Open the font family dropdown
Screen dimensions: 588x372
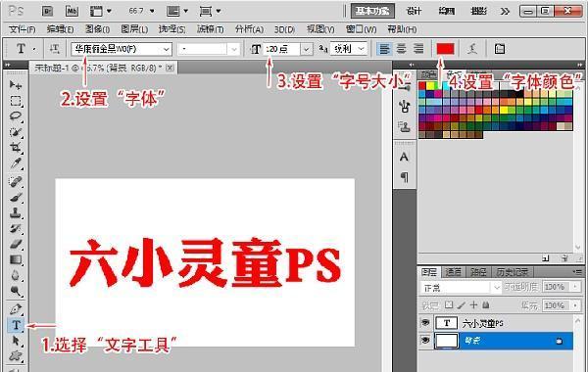point(166,49)
